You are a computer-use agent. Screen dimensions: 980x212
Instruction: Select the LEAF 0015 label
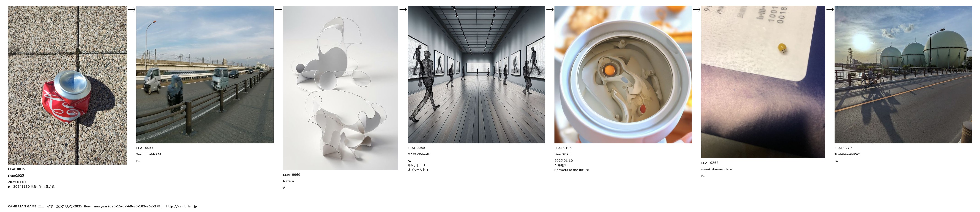(x=16, y=169)
